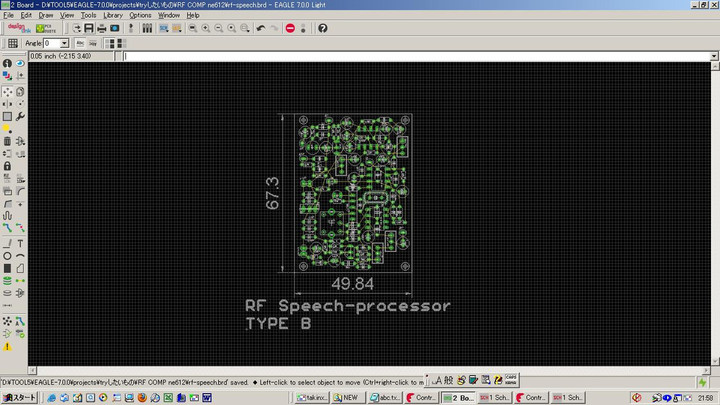Click the Info tool icon

(x=7, y=63)
